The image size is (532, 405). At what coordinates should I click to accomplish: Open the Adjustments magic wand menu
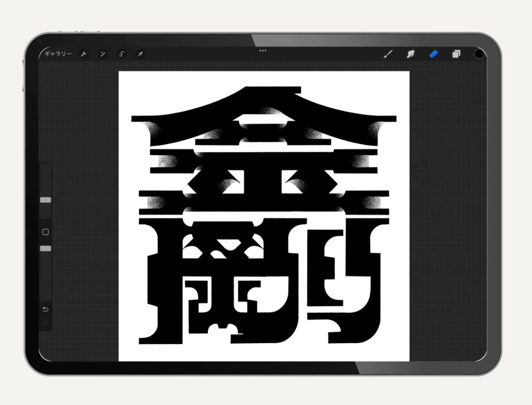point(103,54)
